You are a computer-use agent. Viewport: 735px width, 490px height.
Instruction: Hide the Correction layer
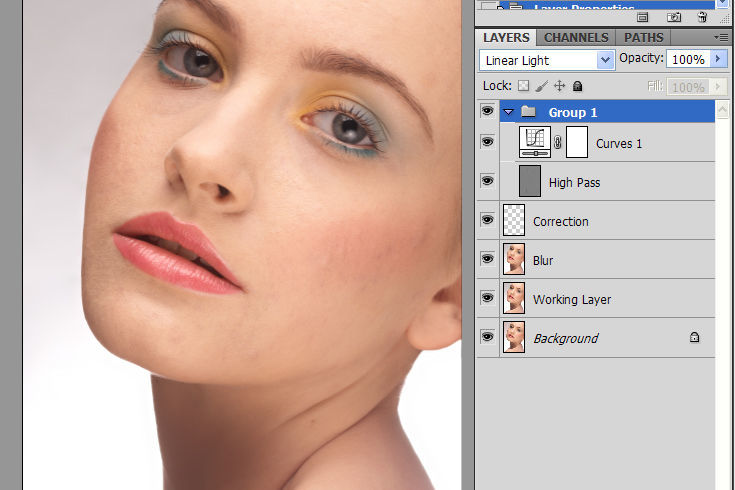pyautogui.click(x=488, y=219)
